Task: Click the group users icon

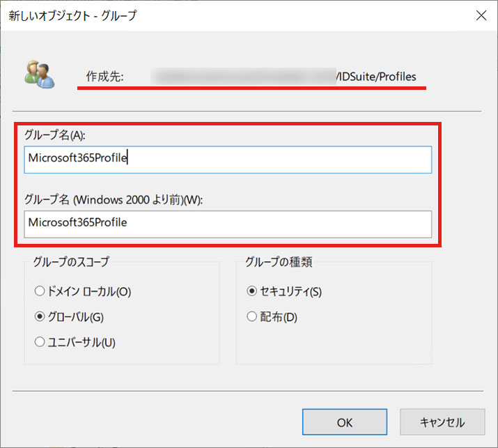Action: pos(40,75)
